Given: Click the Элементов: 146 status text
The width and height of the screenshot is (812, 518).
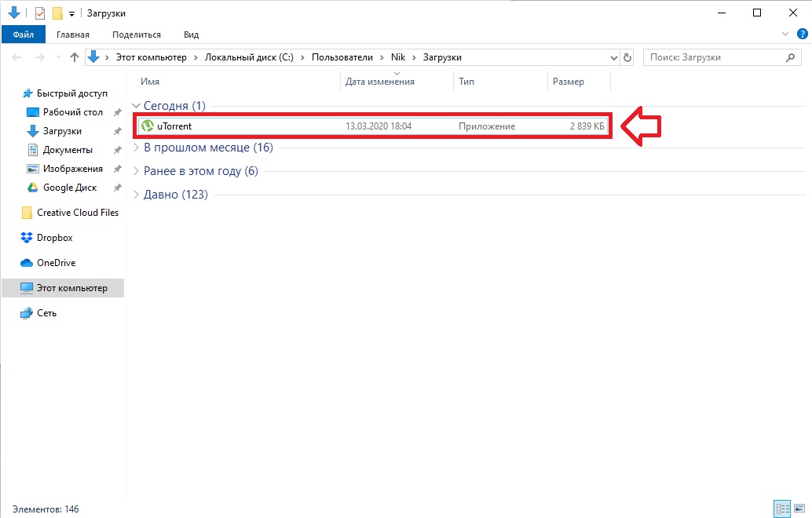Looking at the screenshot, I should [46, 509].
